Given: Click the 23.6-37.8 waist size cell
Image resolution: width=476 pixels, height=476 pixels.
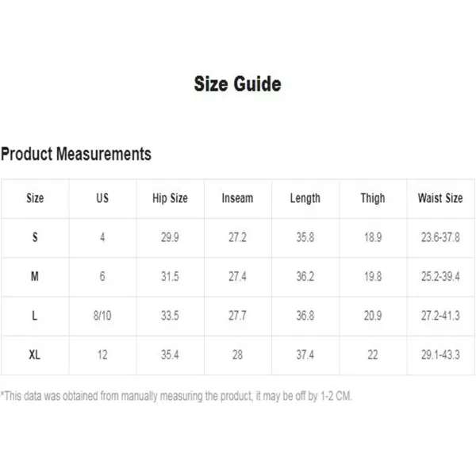Looking at the screenshot, I should tap(440, 238).
